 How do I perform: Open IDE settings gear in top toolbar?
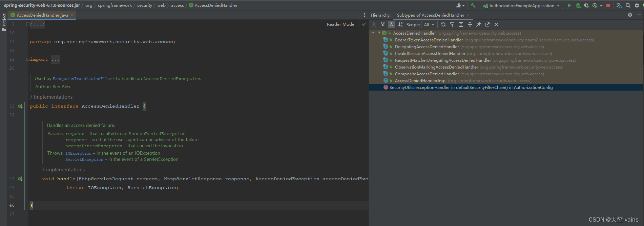coord(637,5)
